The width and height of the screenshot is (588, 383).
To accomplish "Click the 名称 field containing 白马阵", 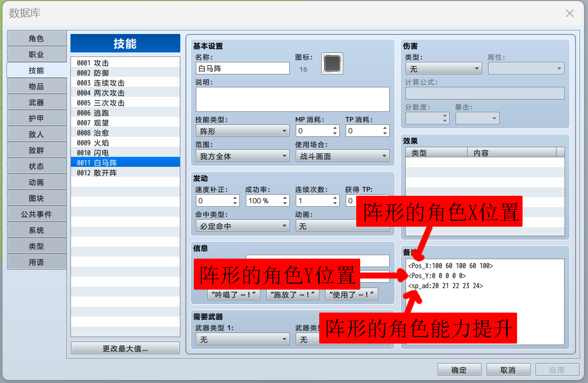I will (x=243, y=68).
